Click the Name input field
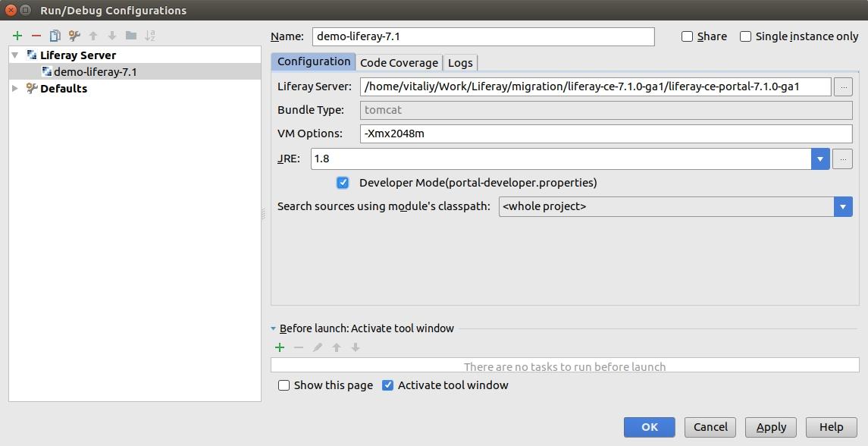 click(483, 36)
